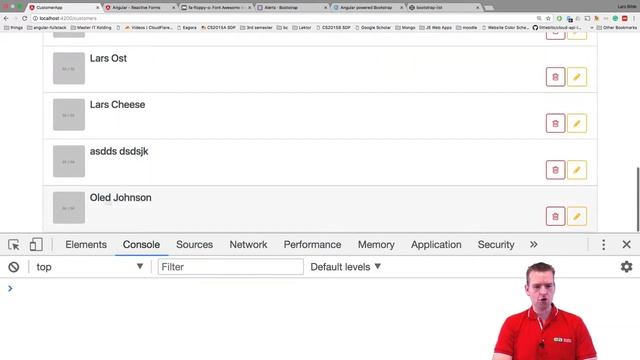
Task: Select the Lars Ost avatar thumbnail
Action: [x=69, y=68]
